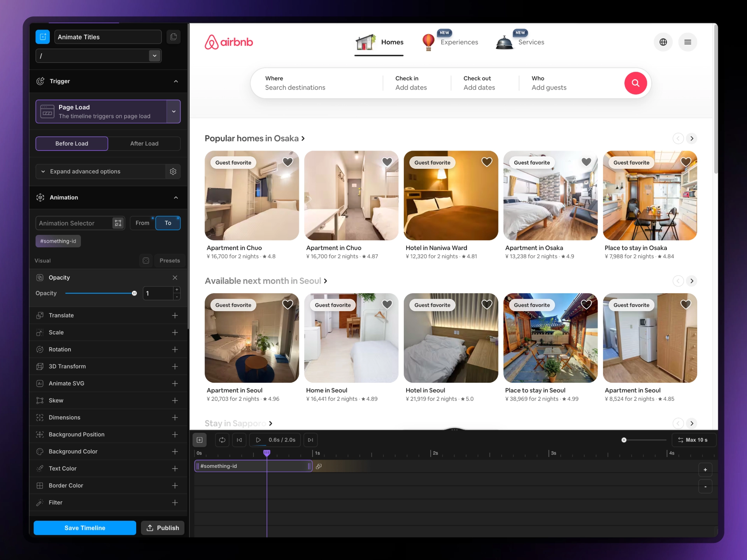This screenshot has width=747, height=560.
Task: Click the skip-to-end icon in timeline
Action: [x=310, y=440]
